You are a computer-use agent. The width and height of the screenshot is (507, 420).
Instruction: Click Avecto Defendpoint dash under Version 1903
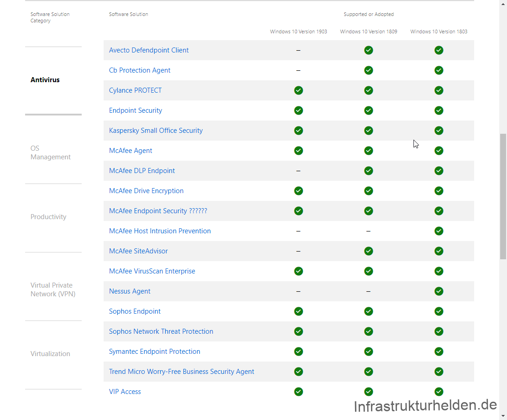point(298,50)
